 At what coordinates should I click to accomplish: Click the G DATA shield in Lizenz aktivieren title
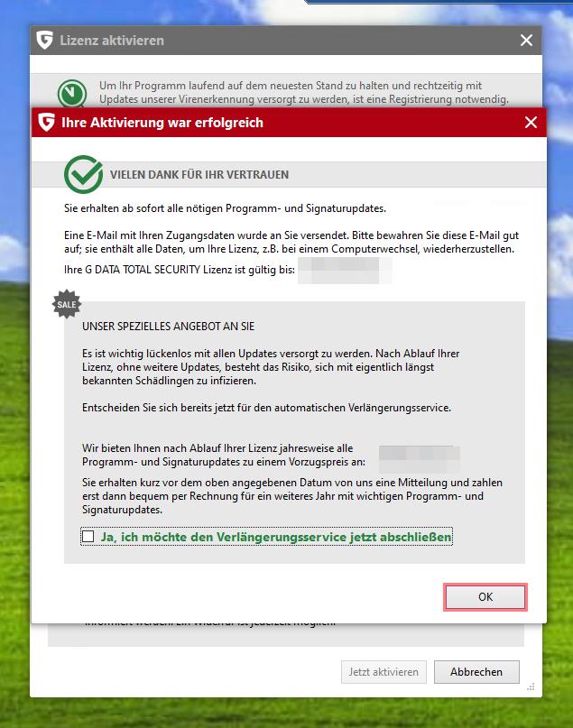coord(44,41)
